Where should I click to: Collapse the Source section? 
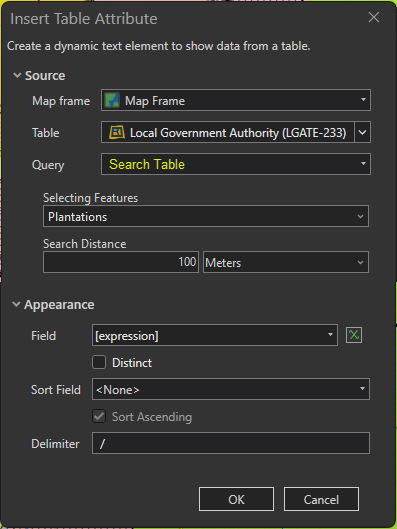coord(17,75)
